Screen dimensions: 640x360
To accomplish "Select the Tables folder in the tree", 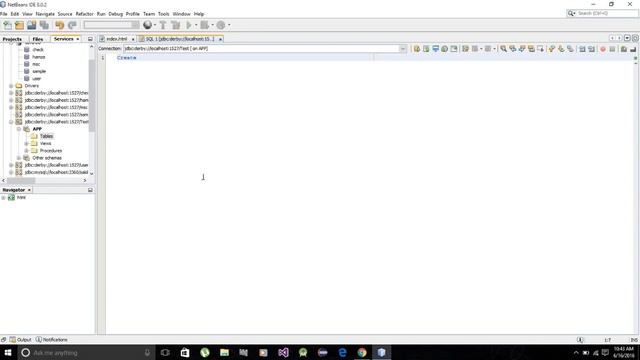I will pyautogui.click(x=46, y=136).
